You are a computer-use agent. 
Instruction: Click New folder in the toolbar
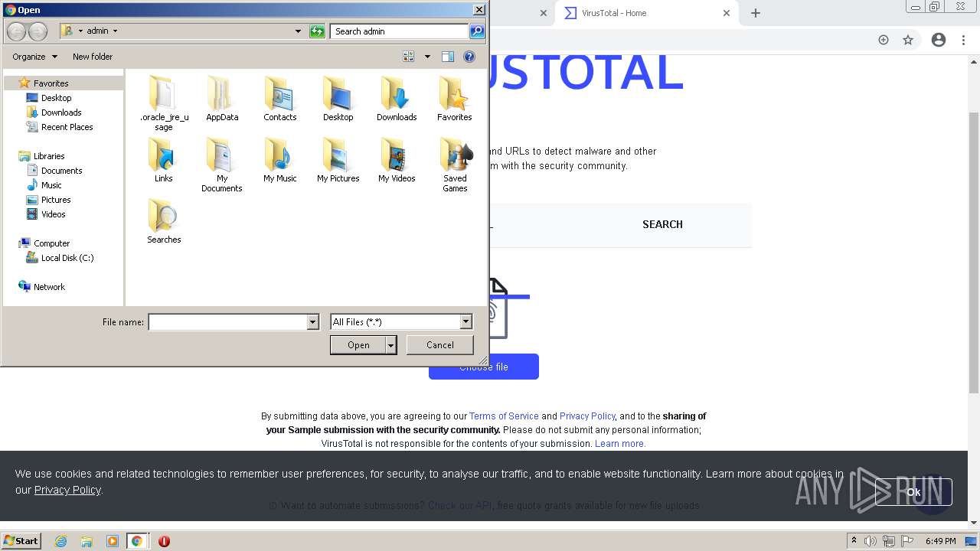click(93, 57)
